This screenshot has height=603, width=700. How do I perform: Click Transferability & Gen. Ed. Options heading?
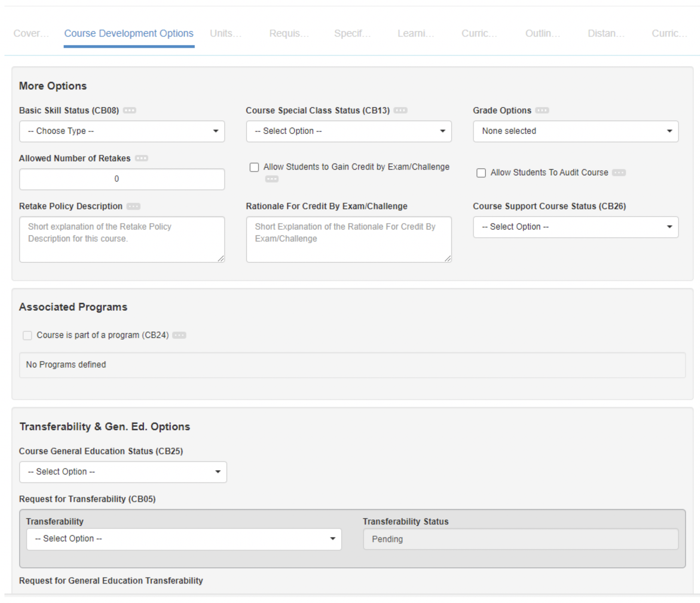[105, 427]
